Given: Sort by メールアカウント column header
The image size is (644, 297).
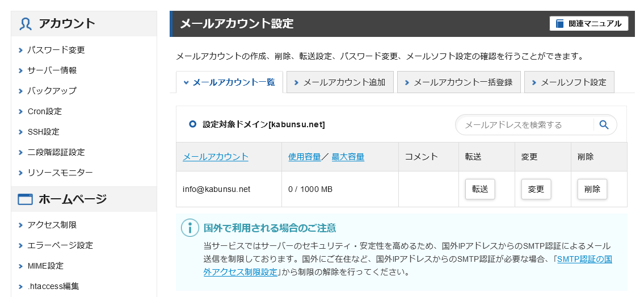Looking at the screenshot, I should (216, 157).
